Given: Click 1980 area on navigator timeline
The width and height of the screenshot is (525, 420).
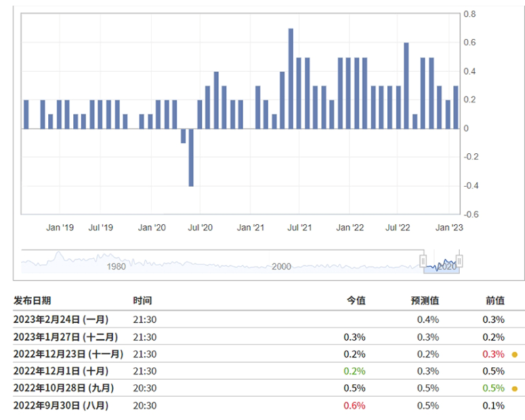Looking at the screenshot, I should (117, 266).
